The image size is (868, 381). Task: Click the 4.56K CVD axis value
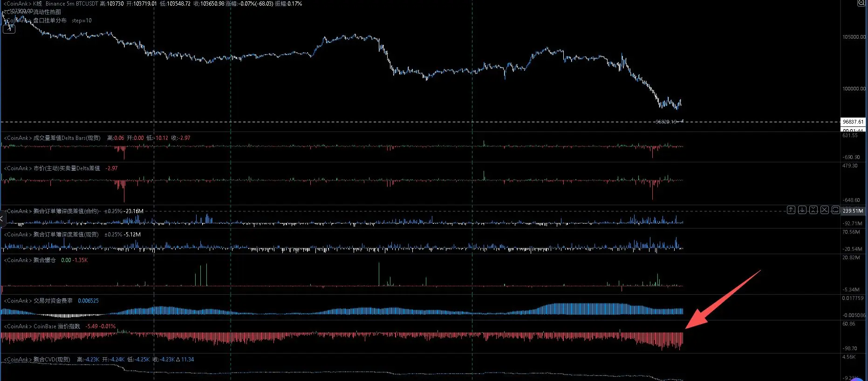click(x=849, y=357)
